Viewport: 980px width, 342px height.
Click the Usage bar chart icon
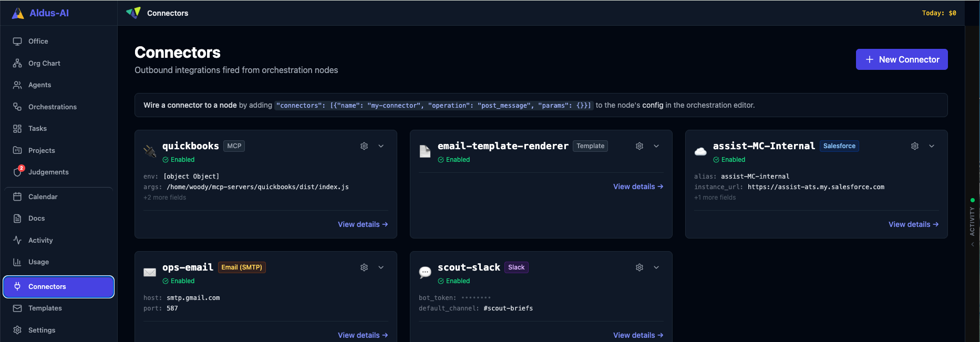point(17,262)
